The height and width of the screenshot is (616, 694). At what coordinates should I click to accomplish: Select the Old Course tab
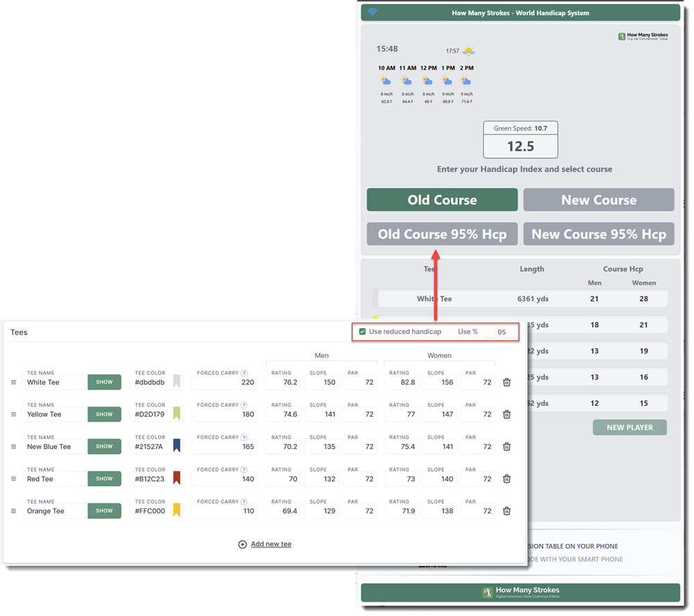pyautogui.click(x=442, y=200)
